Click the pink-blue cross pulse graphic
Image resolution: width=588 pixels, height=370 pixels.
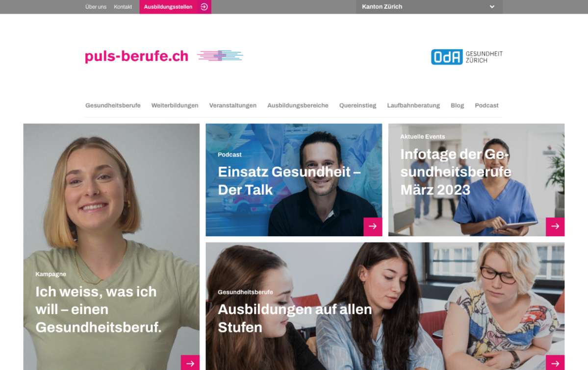[x=220, y=56]
